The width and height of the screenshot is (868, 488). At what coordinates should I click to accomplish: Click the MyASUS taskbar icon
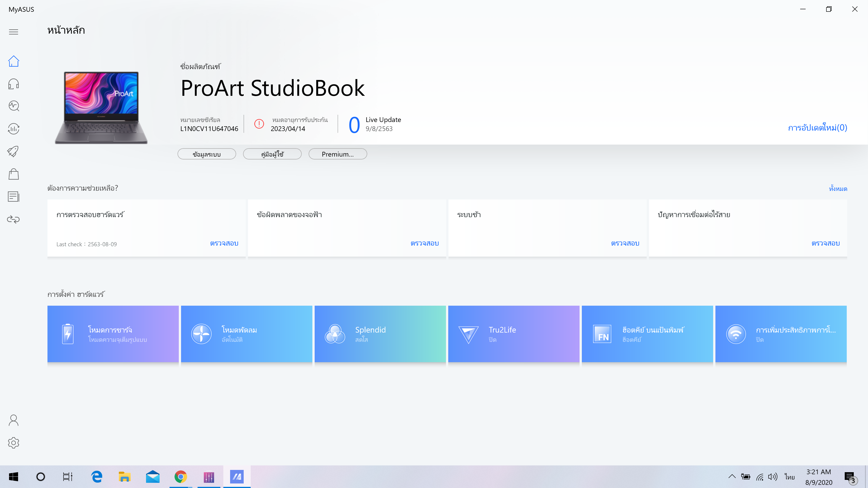pos(237,476)
